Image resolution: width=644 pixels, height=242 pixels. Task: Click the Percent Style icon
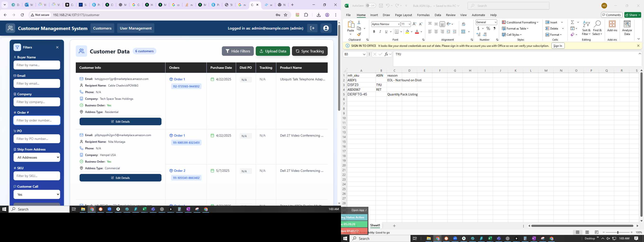point(488,28)
